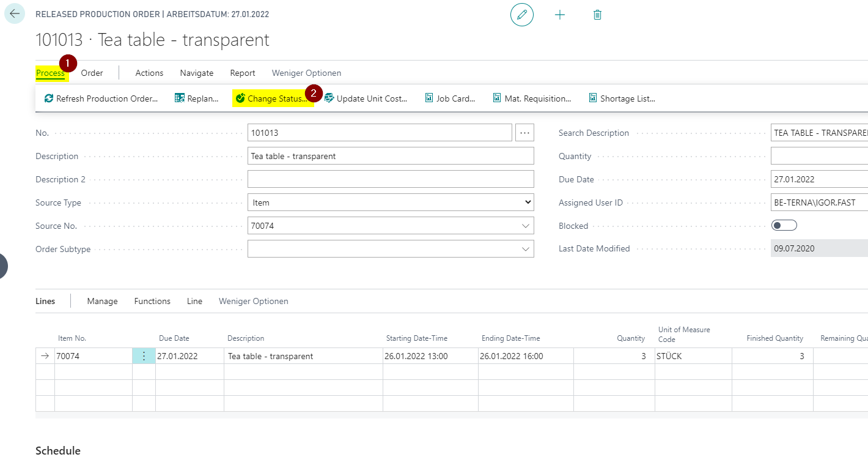Screen dimensions: 868x457
Task: Click Weniger Optionen in header menu
Action: (x=306, y=73)
